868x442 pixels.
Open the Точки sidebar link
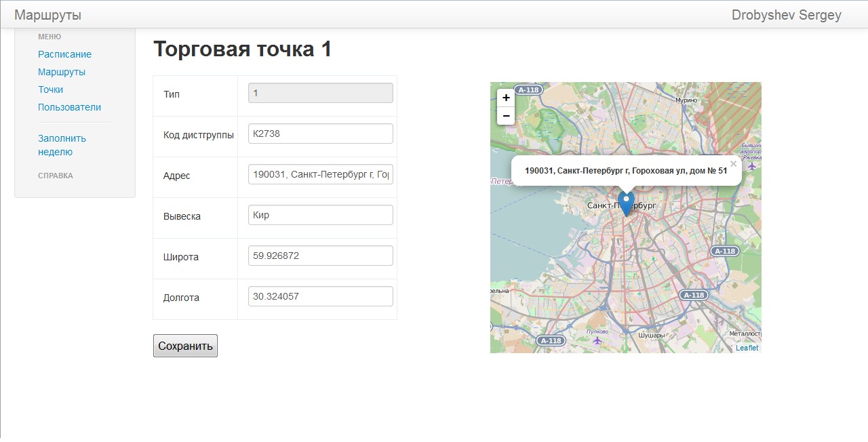point(50,89)
